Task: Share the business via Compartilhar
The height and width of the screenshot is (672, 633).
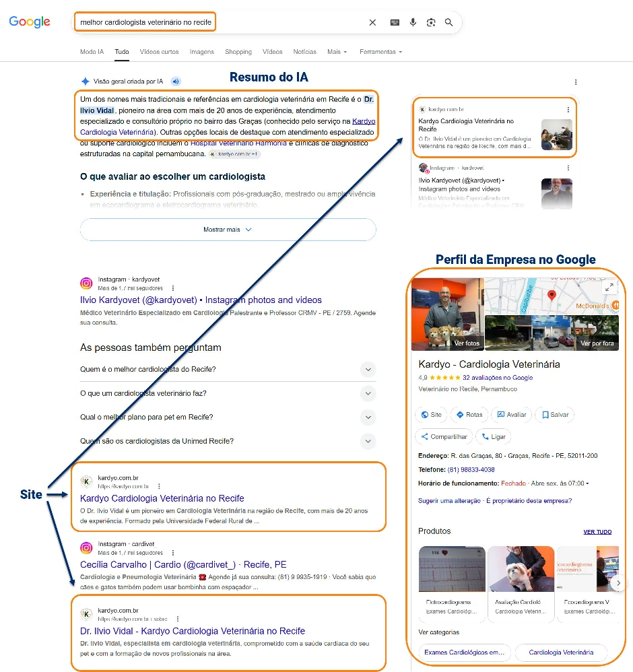Action: point(444,437)
